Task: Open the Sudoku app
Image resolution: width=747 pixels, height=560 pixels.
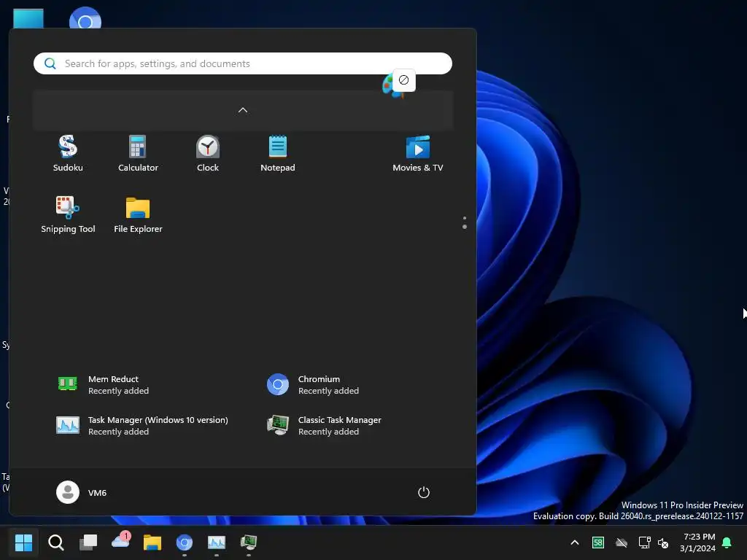Action: [68, 153]
